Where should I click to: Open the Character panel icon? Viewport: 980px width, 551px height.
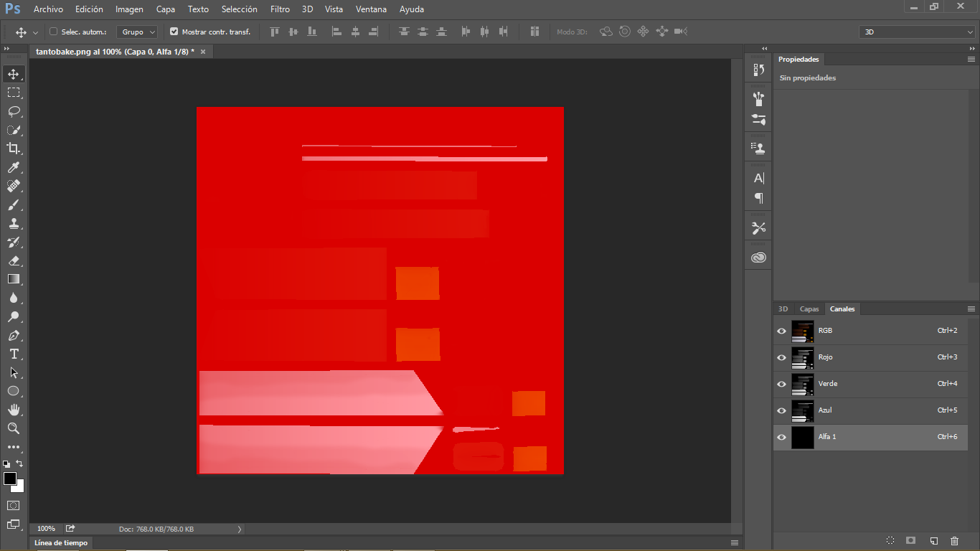coord(759,178)
